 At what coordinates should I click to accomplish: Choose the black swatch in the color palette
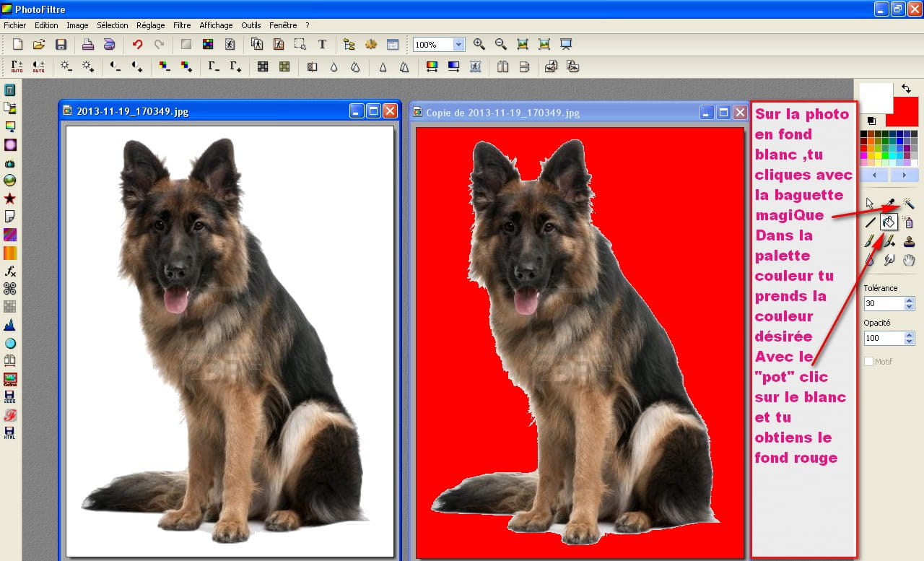[863, 134]
